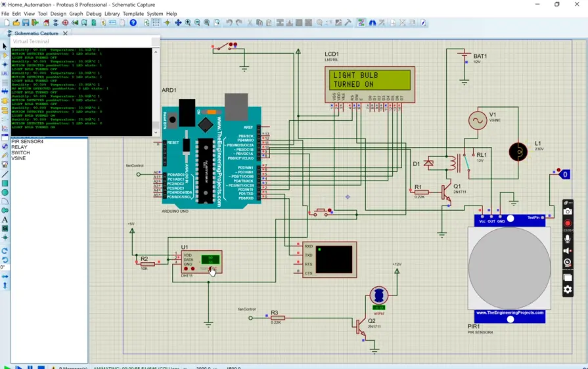588x369 pixels.
Task: Click the hammer tool icon in toolbar
Action: (x=348, y=23)
